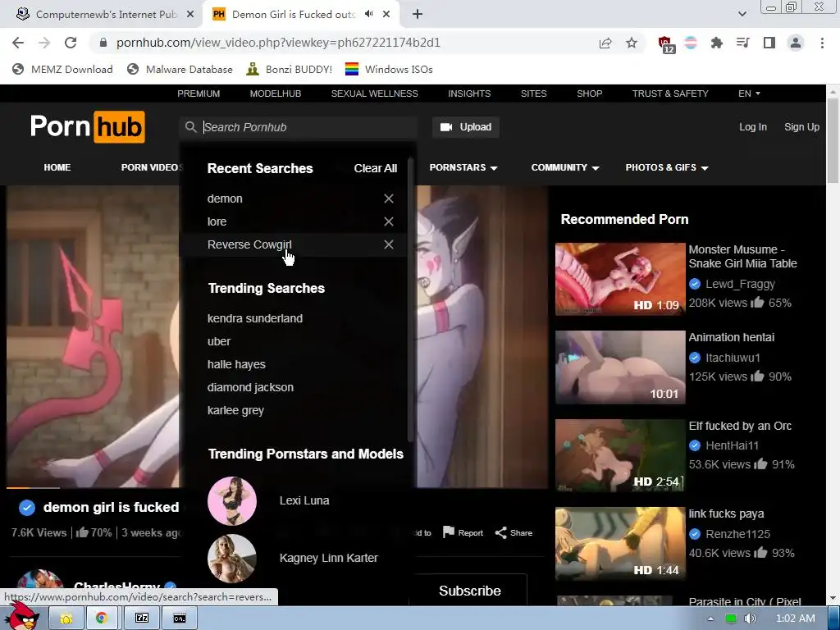Screen dimensions: 840x630
Task: Expand the PHOTOS & GIFS nav dropdown
Action: coord(667,167)
